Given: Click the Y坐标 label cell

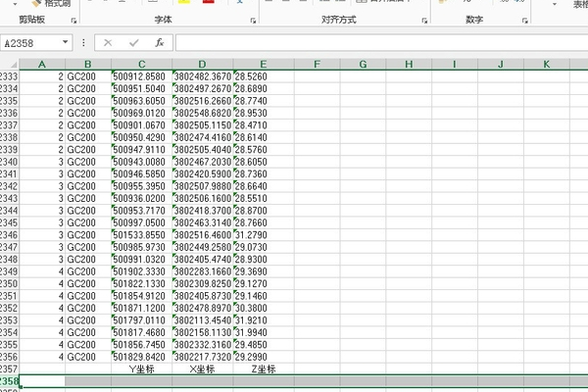Looking at the screenshot, I should click(x=142, y=369).
